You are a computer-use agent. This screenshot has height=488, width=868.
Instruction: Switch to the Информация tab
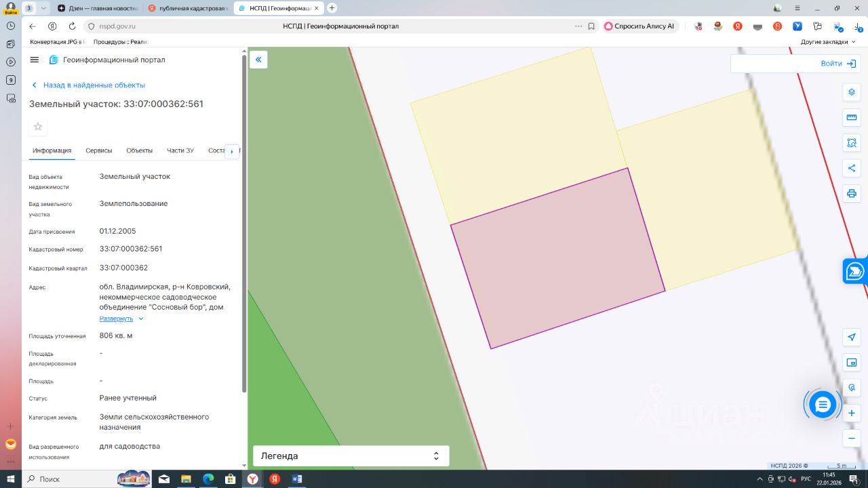click(52, 150)
